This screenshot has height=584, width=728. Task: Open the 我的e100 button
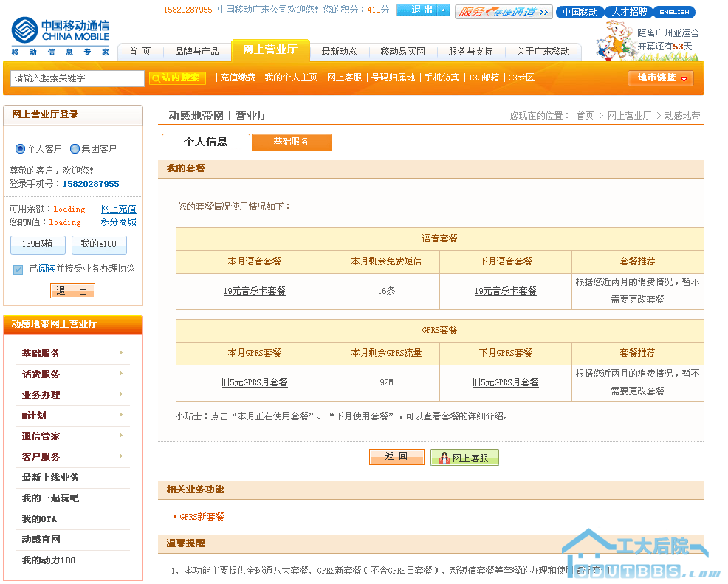(x=99, y=244)
